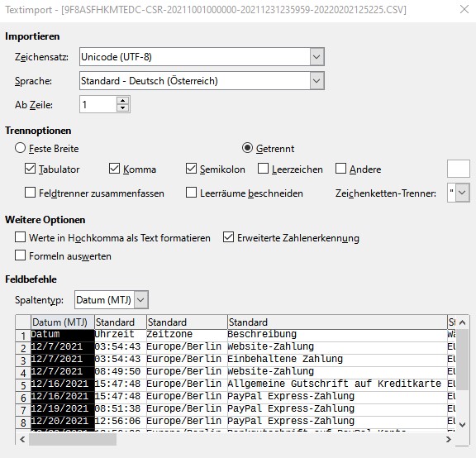
Task: Check Leerräume beschneiden option
Action: [191, 193]
